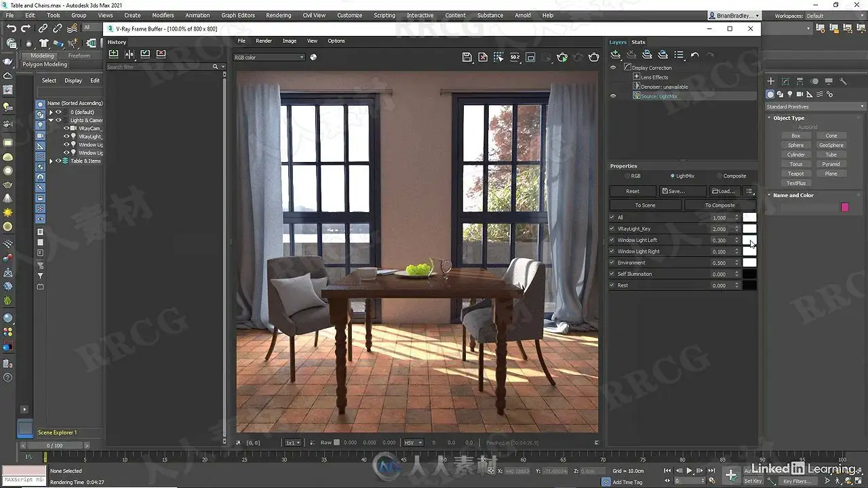Click the undo arrow in Layers toolbar

(x=694, y=55)
